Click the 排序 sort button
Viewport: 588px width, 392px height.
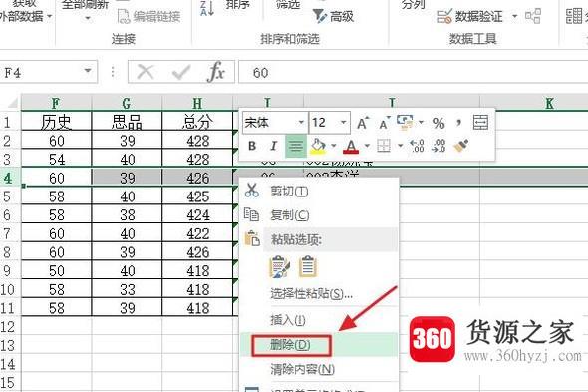[238, 5]
